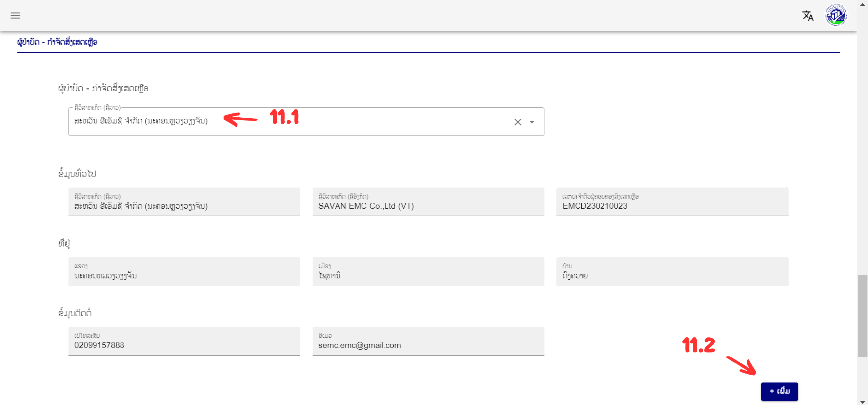Focus the semc.emc@gmail.com email field
The image size is (868, 405).
coord(428,341)
